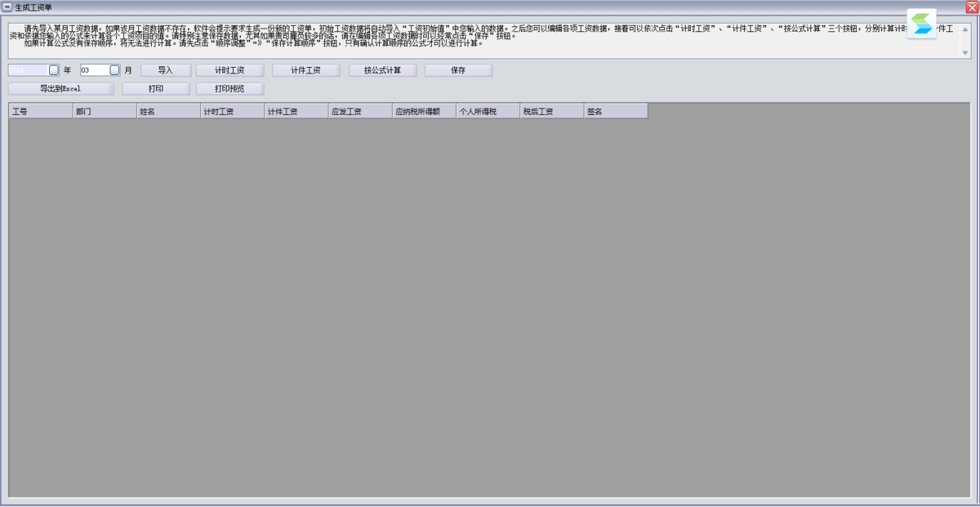Click the 工号 column header
Image resolution: width=980 pixels, height=507 pixels.
41,111
